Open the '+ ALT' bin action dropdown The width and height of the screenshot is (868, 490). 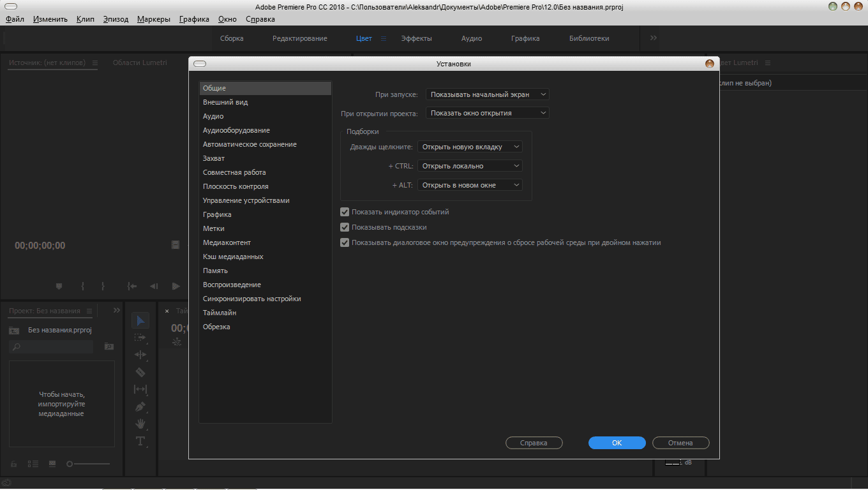[x=470, y=185]
